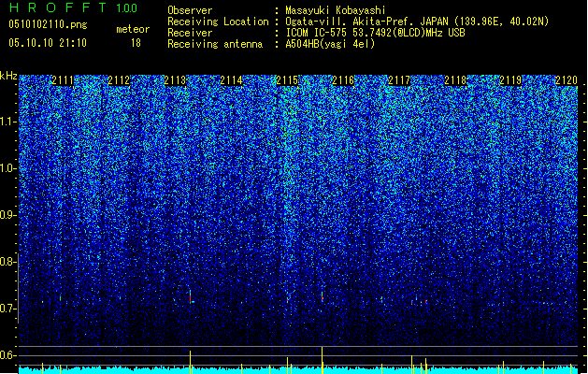Click the 0.9 kHz axis tick label
Image resolution: width=588 pixels, height=374 pixels.
pyautogui.click(x=7, y=215)
